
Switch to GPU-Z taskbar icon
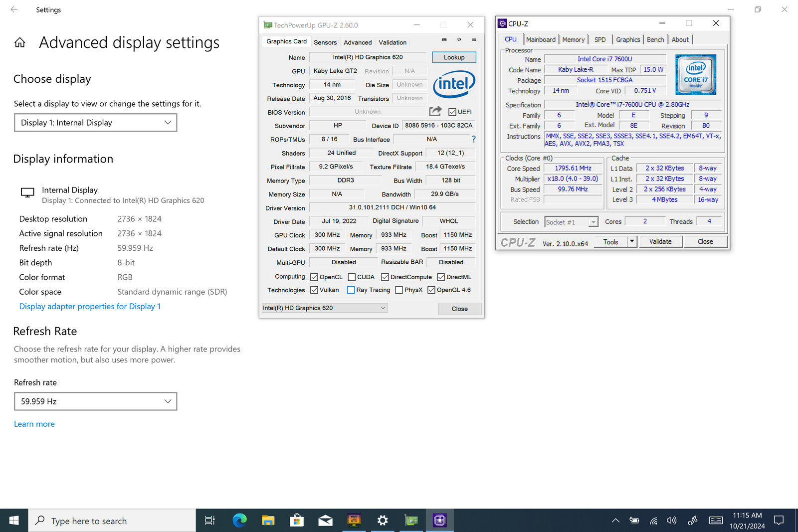tap(411, 521)
